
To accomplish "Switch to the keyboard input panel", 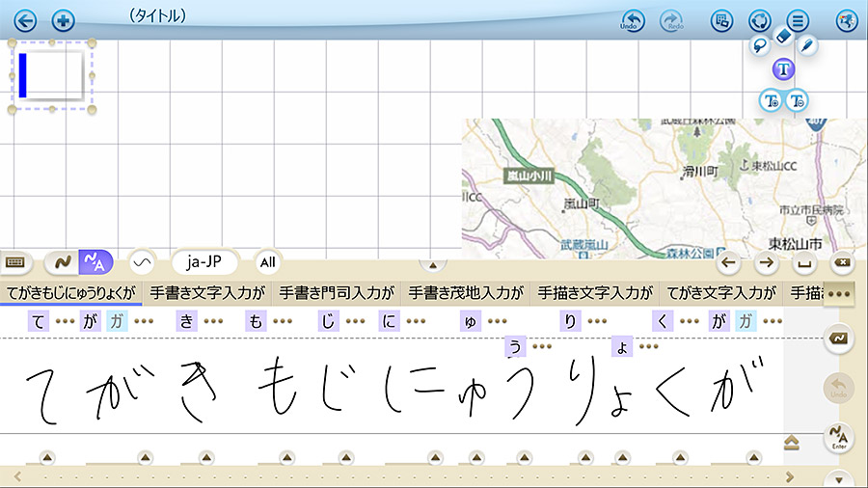I will tap(15, 261).
